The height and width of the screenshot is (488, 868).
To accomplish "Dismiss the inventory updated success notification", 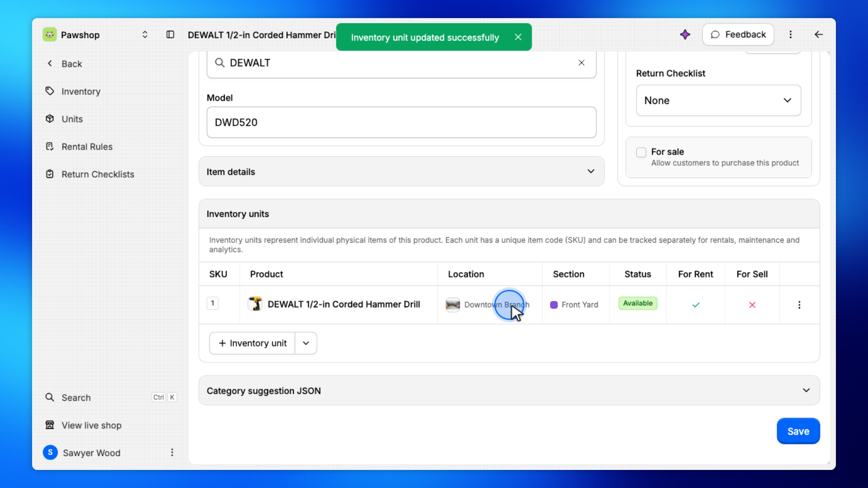I will 518,37.
